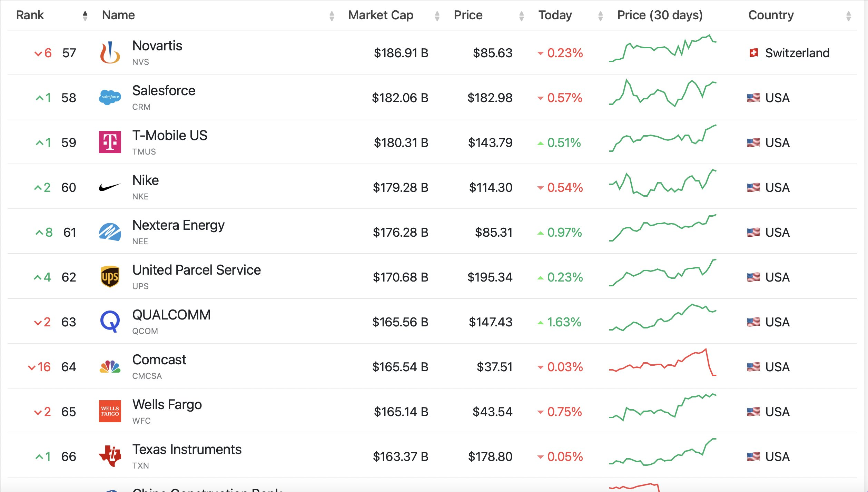Click the QUALCOMM Q logo
Image resolution: width=868 pixels, height=492 pixels.
(x=110, y=322)
